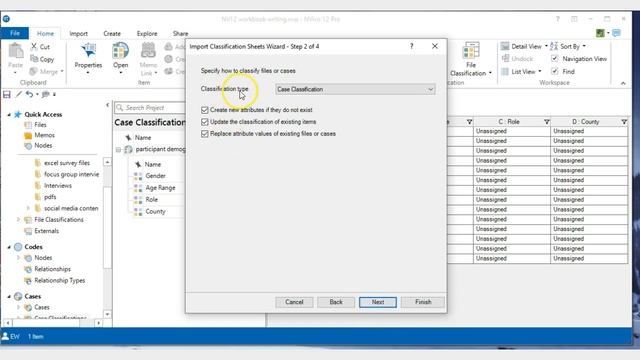
Task: Click the Finish button in wizard
Action: point(423,302)
